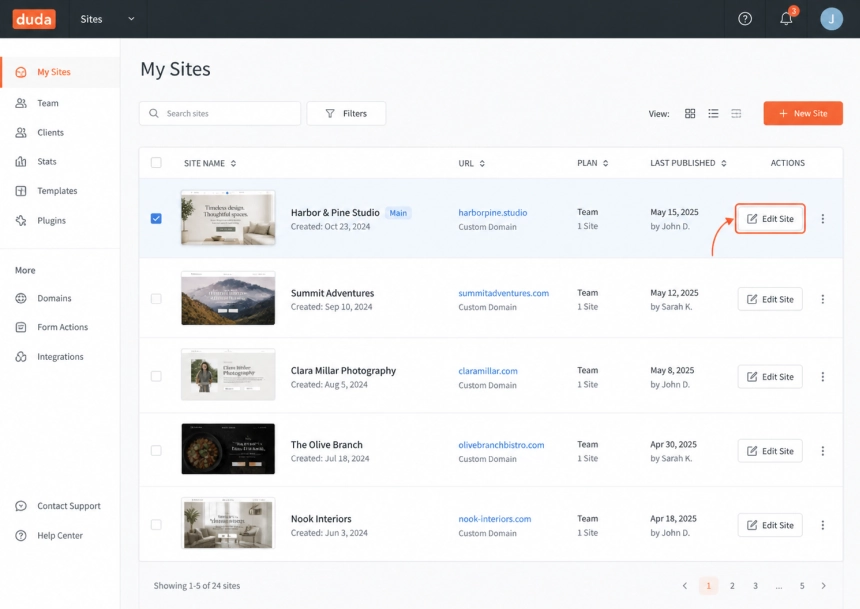The height and width of the screenshot is (609, 860).
Task: Edit Site for Nook Interiors
Action: tap(770, 525)
